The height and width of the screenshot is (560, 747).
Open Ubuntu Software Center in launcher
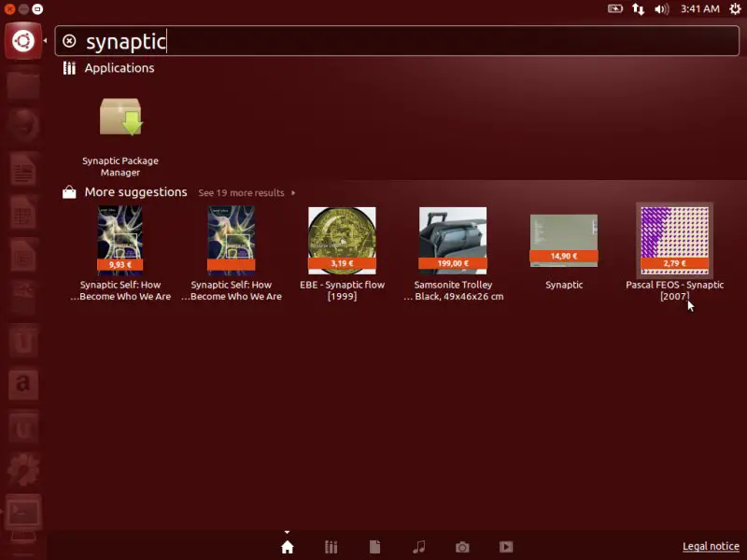22,297
